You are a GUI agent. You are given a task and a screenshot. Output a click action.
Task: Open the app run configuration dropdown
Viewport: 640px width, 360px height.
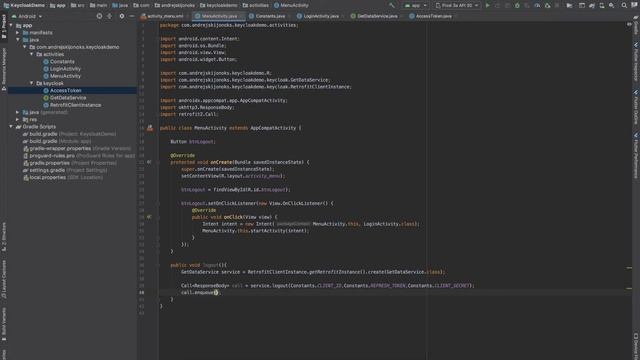(x=416, y=5)
